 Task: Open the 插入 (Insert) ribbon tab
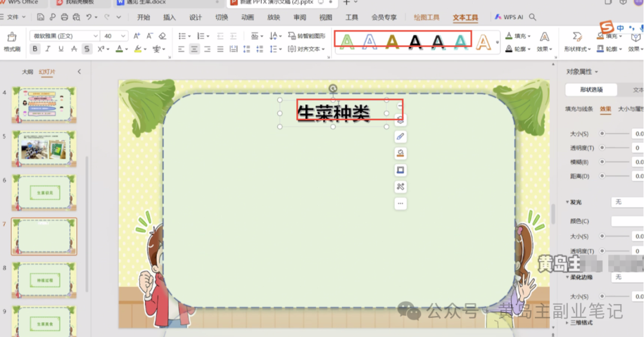tap(169, 17)
